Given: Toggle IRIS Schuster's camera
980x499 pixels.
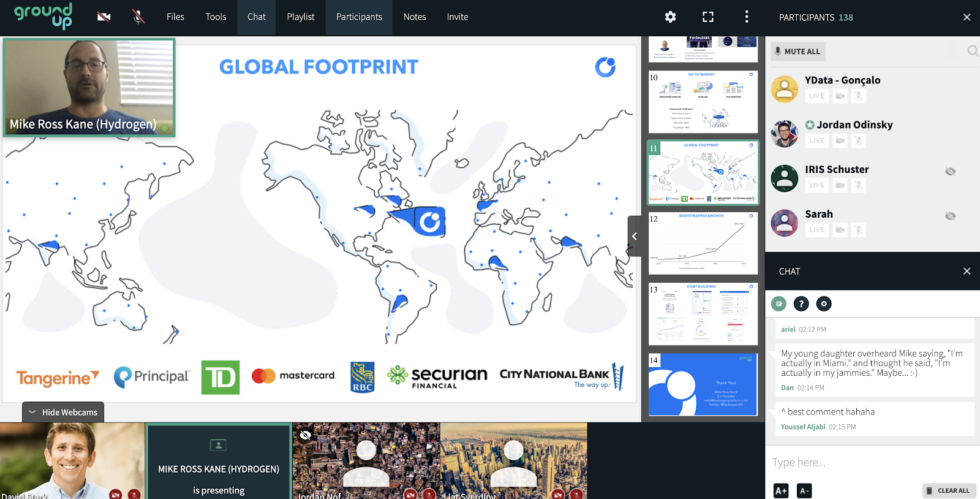Looking at the screenshot, I should 840,185.
